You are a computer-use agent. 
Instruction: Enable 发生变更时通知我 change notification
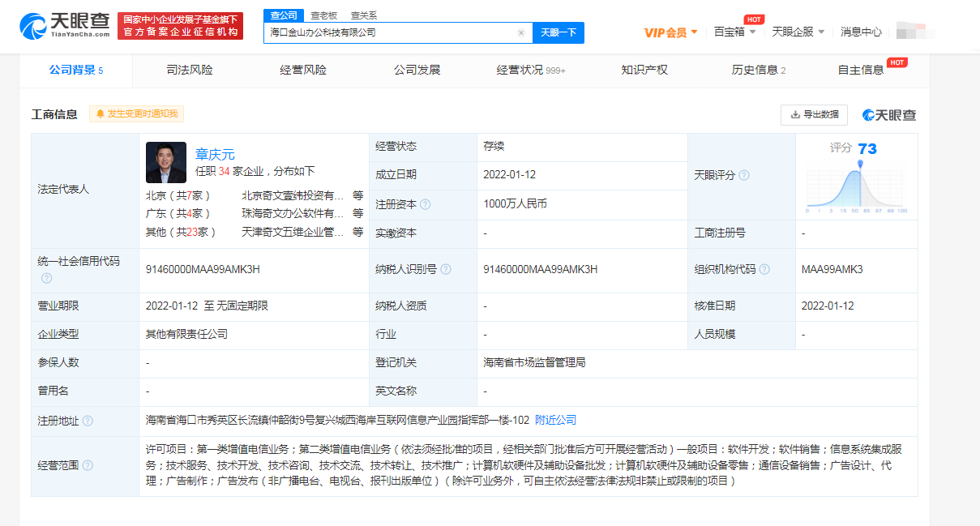[x=136, y=114]
